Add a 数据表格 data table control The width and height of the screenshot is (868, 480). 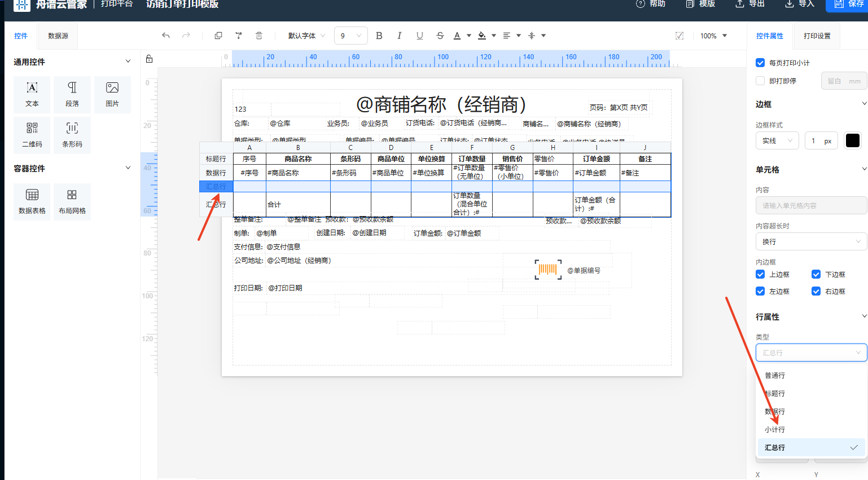click(x=32, y=201)
